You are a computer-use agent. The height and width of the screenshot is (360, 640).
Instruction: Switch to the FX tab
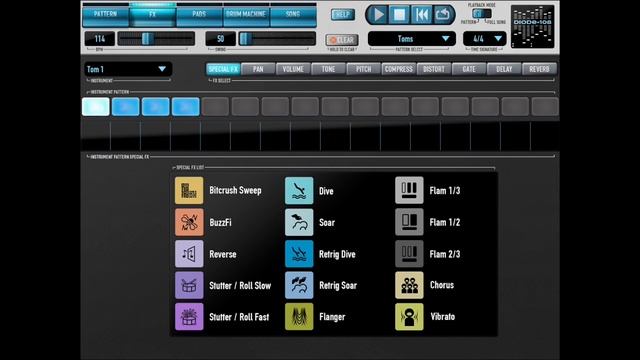[x=153, y=16]
